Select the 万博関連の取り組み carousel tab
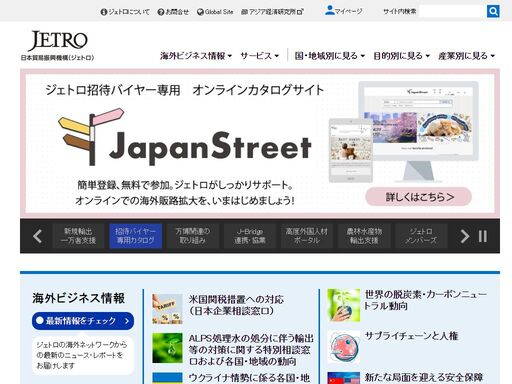 coord(193,236)
